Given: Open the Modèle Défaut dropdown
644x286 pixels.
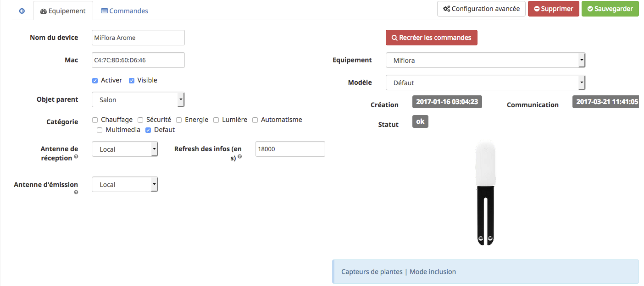Looking at the screenshot, I should (485, 82).
